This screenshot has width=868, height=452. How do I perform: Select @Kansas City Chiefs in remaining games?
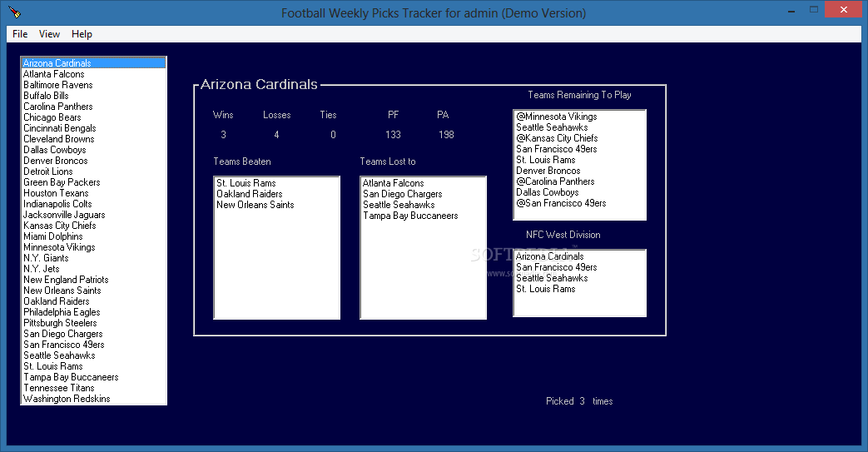point(579,138)
